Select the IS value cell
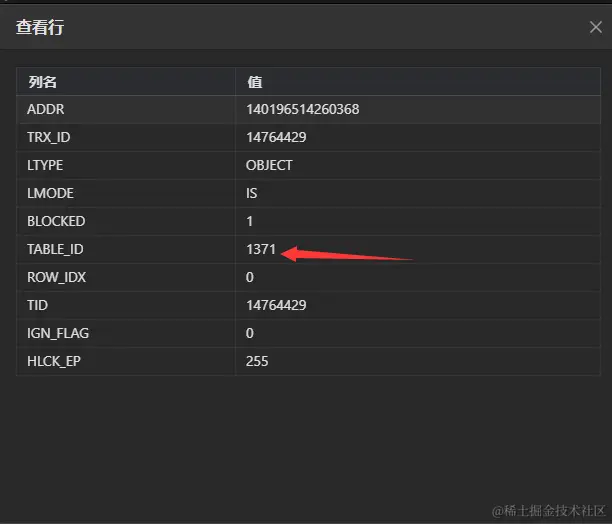The height and width of the screenshot is (524, 612). point(418,194)
